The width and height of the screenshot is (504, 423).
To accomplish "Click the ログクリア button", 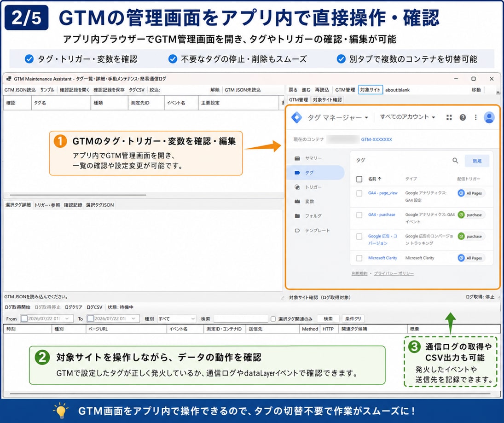I will 74,307.
